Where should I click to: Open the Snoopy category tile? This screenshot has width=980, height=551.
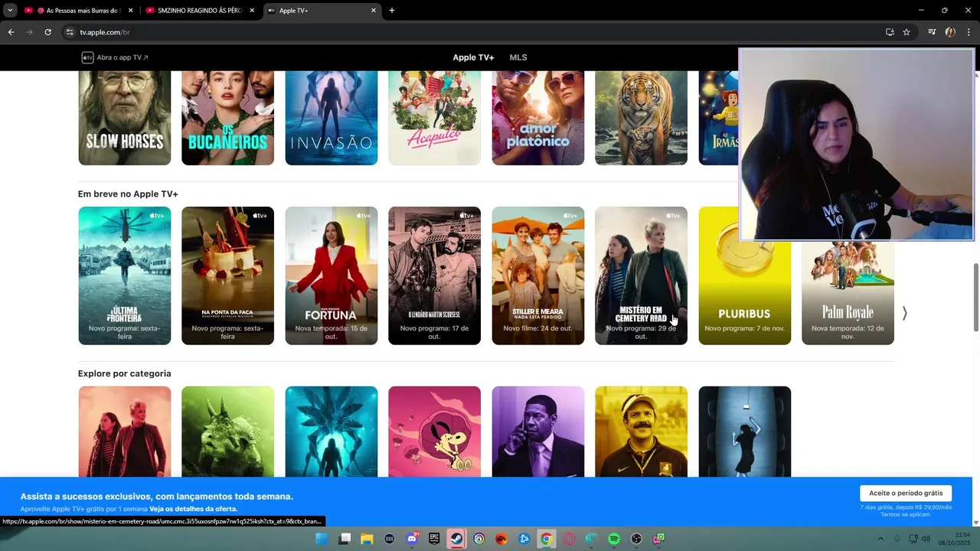pyautogui.click(x=434, y=432)
